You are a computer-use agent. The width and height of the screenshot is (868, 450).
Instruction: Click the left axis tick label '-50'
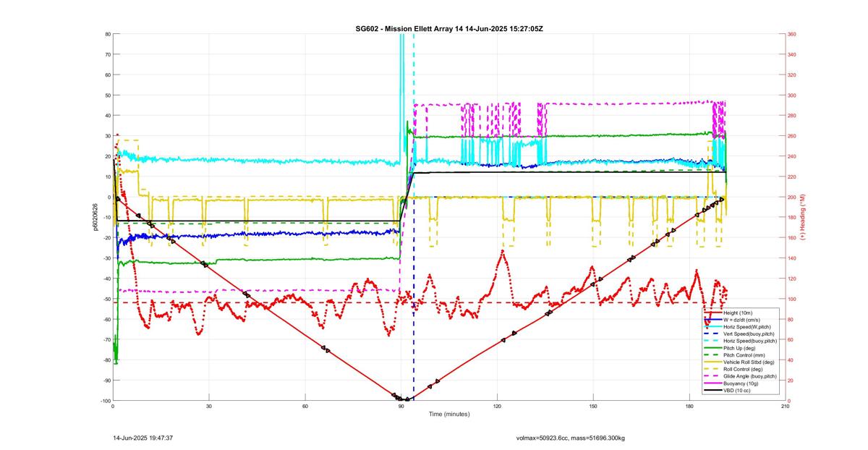point(106,299)
